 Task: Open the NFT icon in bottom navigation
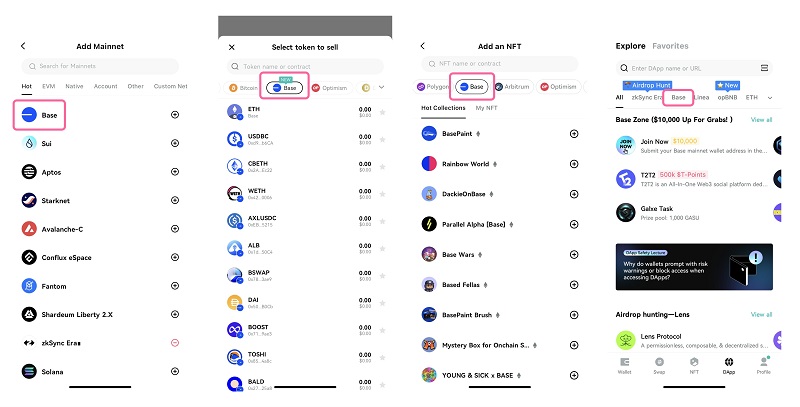click(694, 365)
